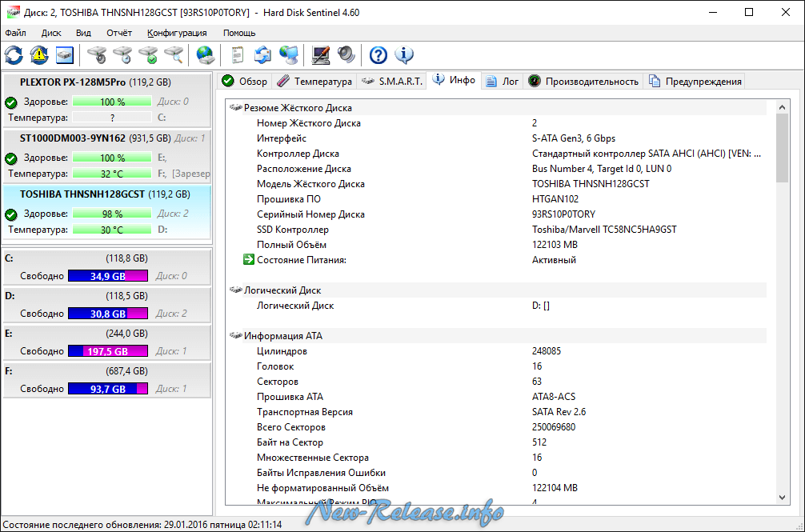Select the TOSHIBA THNSNH128GCST disk entry
The height and width of the screenshot is (532, 805).
[106, 212]
